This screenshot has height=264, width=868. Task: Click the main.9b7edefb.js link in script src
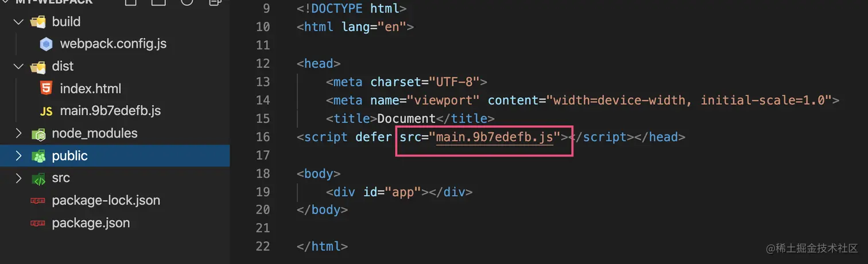(x=494, y=137)
